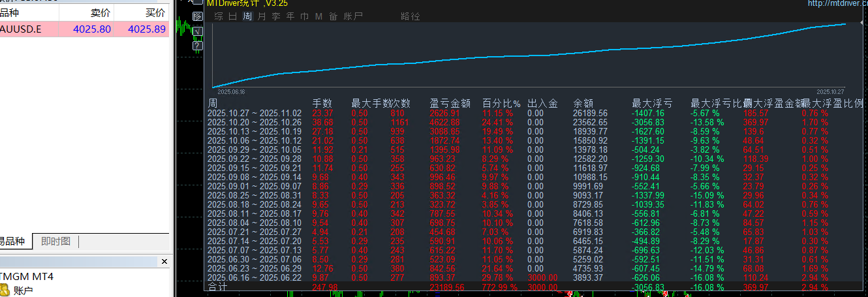Screen dimensions: 868x297
Task: Open the 币 symbol statistics tab
Action: (305, 16)
